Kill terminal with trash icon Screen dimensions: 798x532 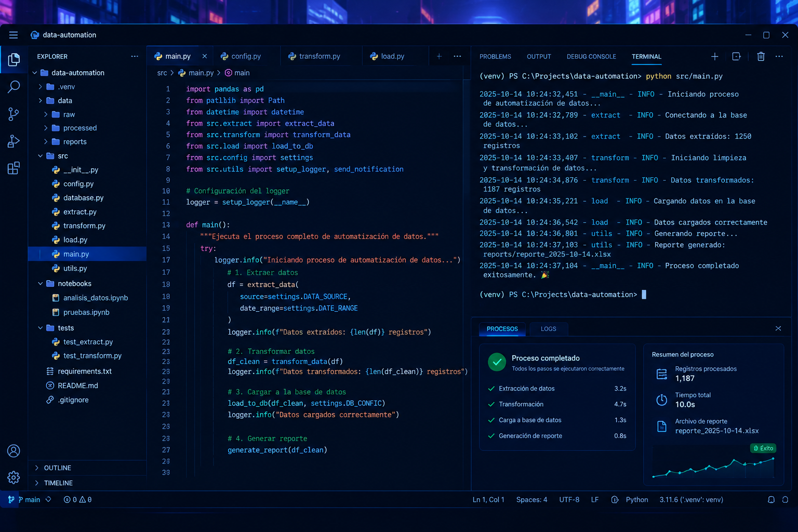(761, 56)
